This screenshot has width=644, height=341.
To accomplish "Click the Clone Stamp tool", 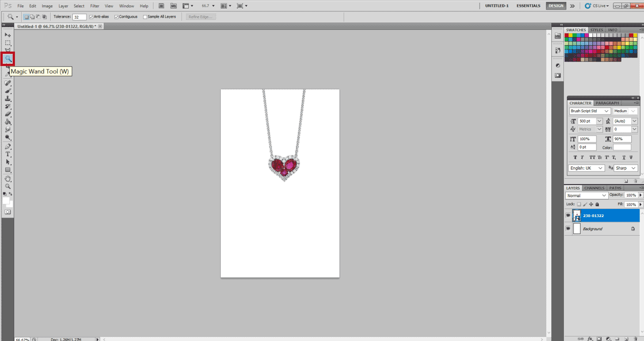I will pos(8,99).
